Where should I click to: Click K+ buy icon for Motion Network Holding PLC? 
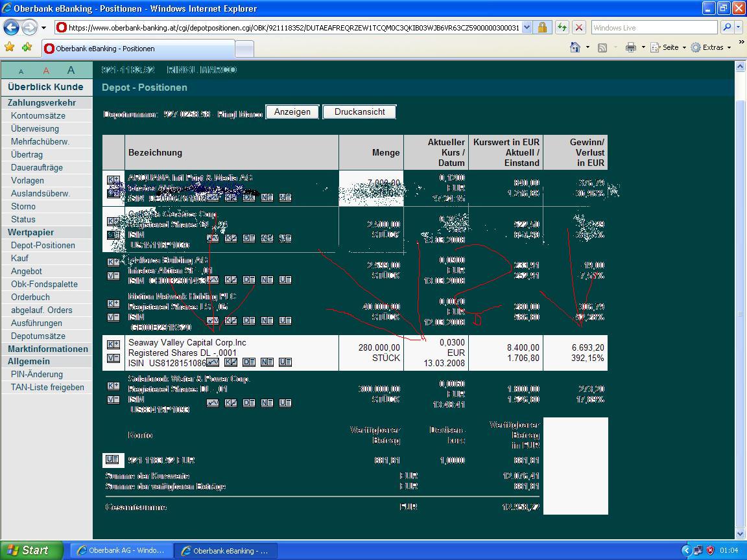pos(113,303)
